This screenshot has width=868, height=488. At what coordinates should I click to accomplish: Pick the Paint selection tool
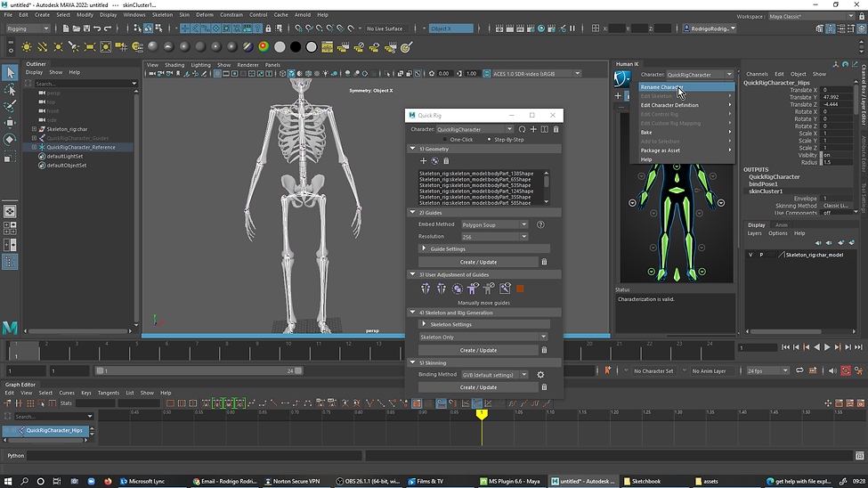10,106
